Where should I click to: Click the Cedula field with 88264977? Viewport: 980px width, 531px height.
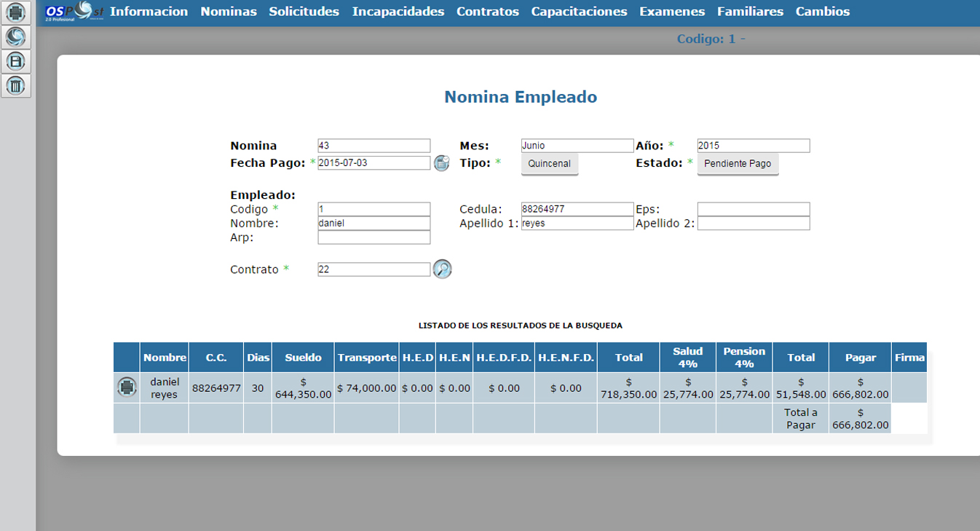pyautogui.click(x=577, y=209)
